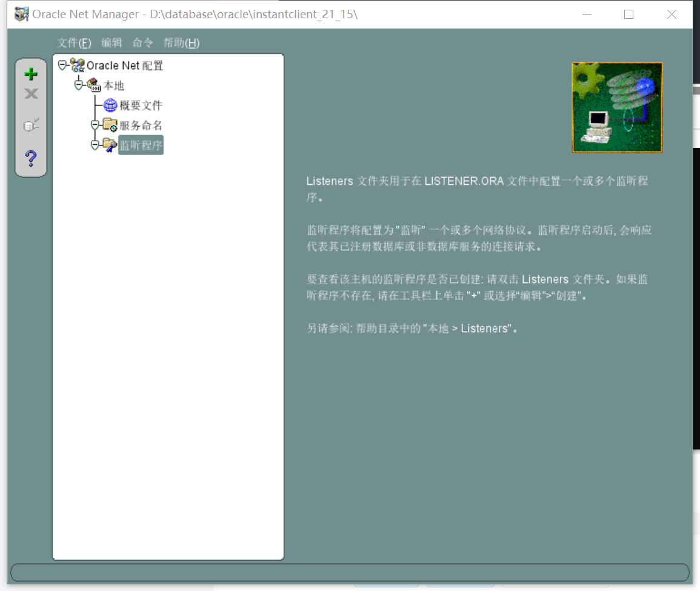Viewport: 700px width, 591px height.
Task: Select the 服务命名 tree item
Action: pyautogui.click(x=141, y=125)
